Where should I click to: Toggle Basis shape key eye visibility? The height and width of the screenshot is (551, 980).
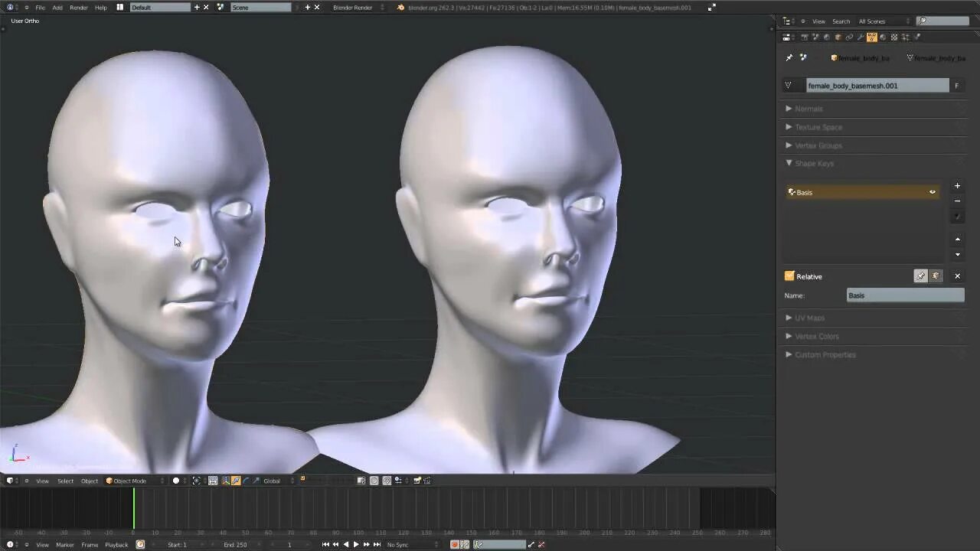933,192
